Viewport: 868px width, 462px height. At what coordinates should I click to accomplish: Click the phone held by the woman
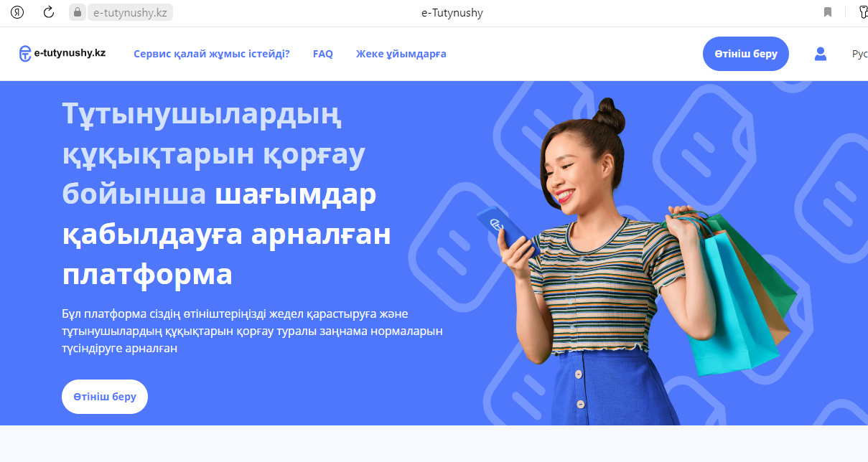[x=508, y=232]
